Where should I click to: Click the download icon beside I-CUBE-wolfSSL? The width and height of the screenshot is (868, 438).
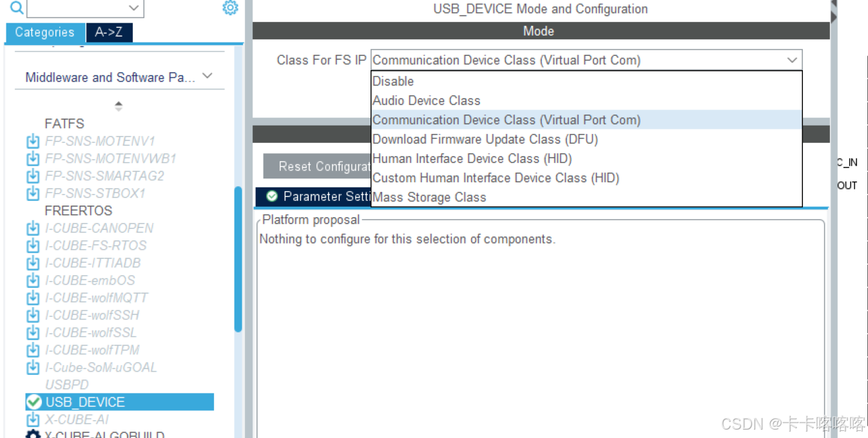(33, 332)
